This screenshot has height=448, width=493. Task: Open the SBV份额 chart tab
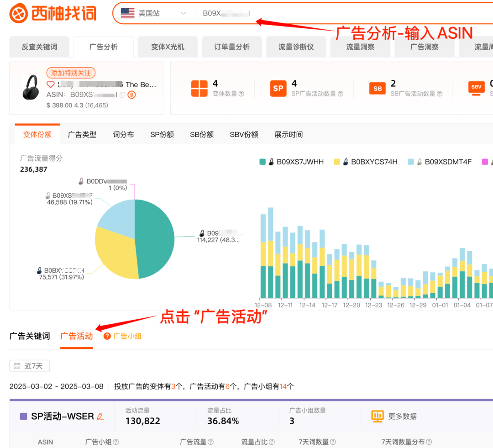(244, 134)
